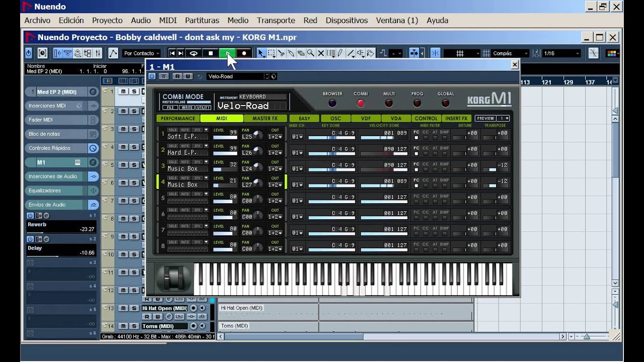644x362 pixels.
Task: Solo the Toms (MIDI) track
Action: tap(134, 326)
